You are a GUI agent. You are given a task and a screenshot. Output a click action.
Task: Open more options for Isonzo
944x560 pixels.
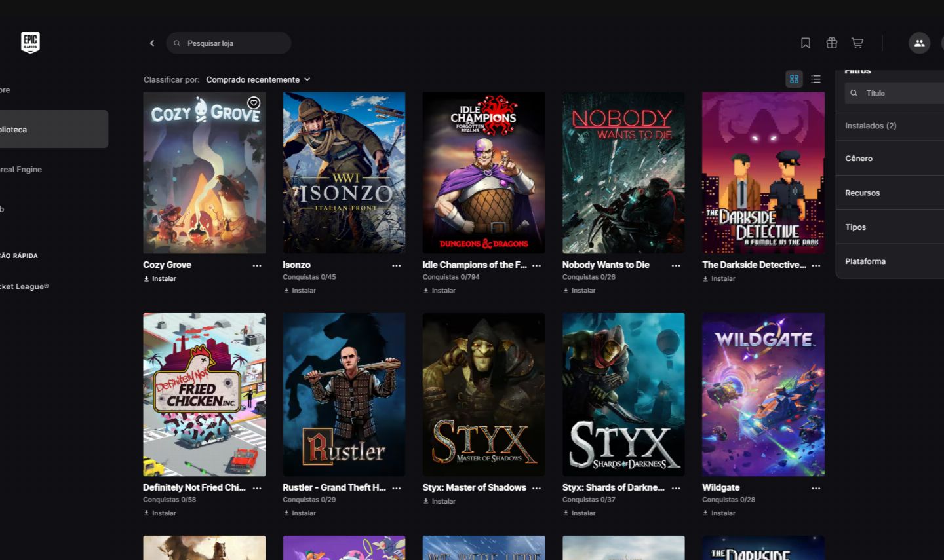tap(397, 266)
